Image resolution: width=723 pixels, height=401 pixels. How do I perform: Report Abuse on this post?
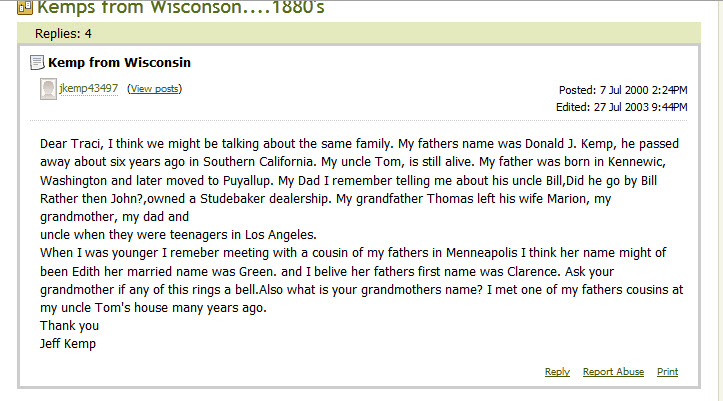pyautogui.click(x=613, y=372)
